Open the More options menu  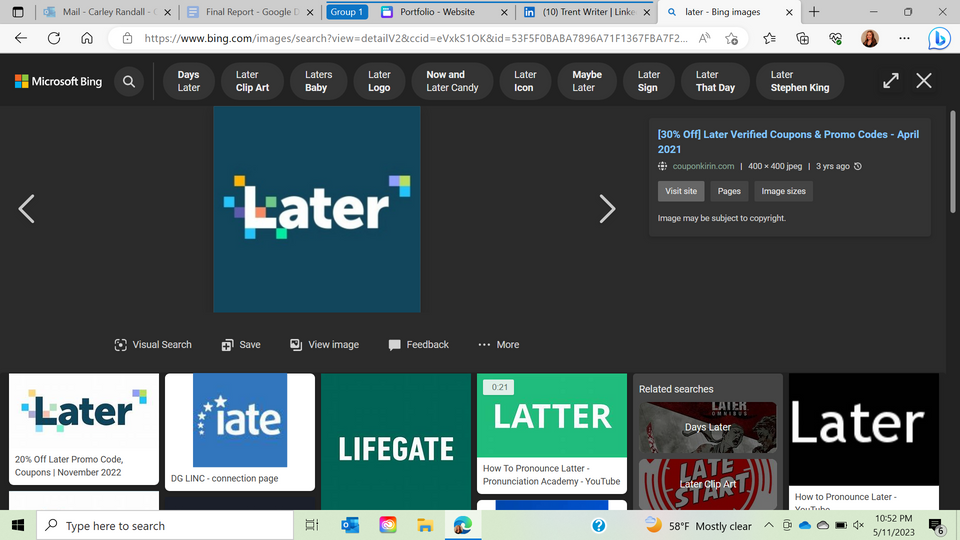pos(498,345)
